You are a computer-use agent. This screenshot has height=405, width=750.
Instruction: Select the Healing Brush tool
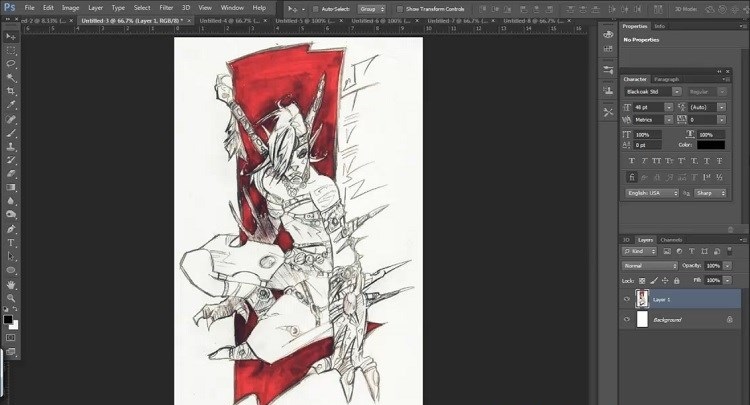pos(11,119)
